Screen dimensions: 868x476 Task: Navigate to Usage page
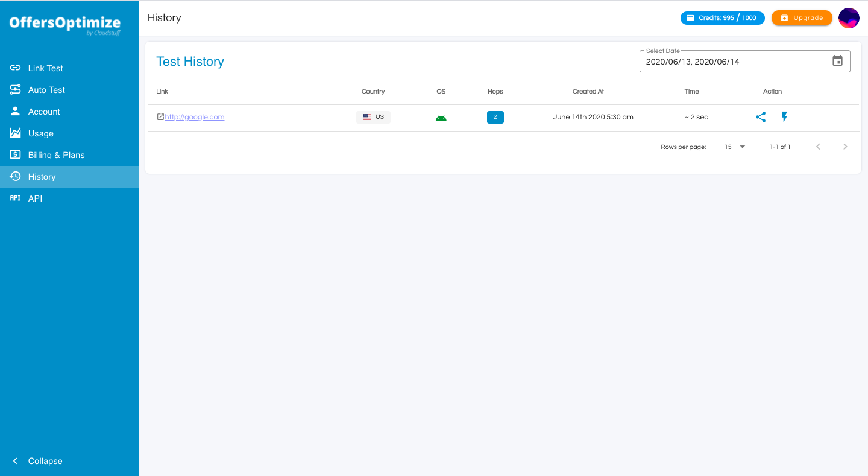69,133
